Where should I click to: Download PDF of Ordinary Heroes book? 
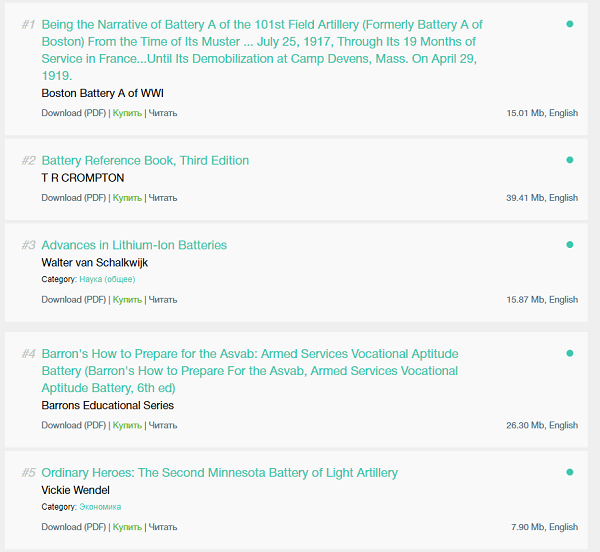[x=74, y=527]
